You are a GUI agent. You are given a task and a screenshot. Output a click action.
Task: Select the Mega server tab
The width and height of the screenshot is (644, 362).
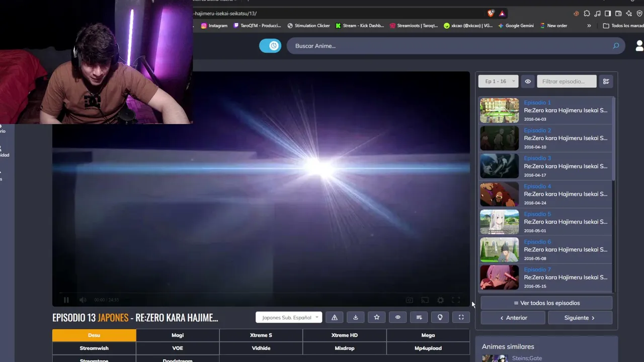428,335
